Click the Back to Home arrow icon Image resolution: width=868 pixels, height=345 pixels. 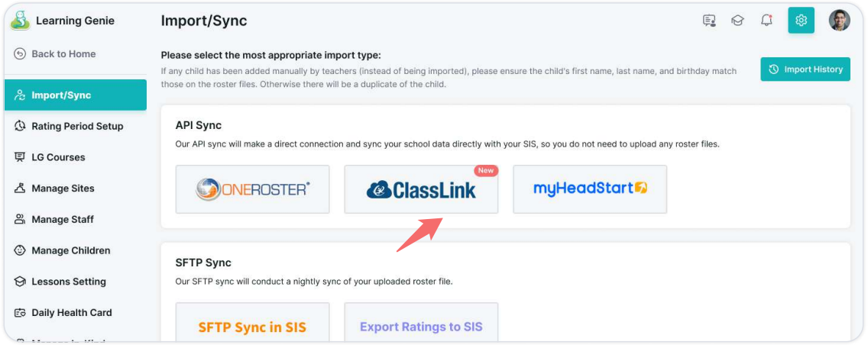coord(20,53)
